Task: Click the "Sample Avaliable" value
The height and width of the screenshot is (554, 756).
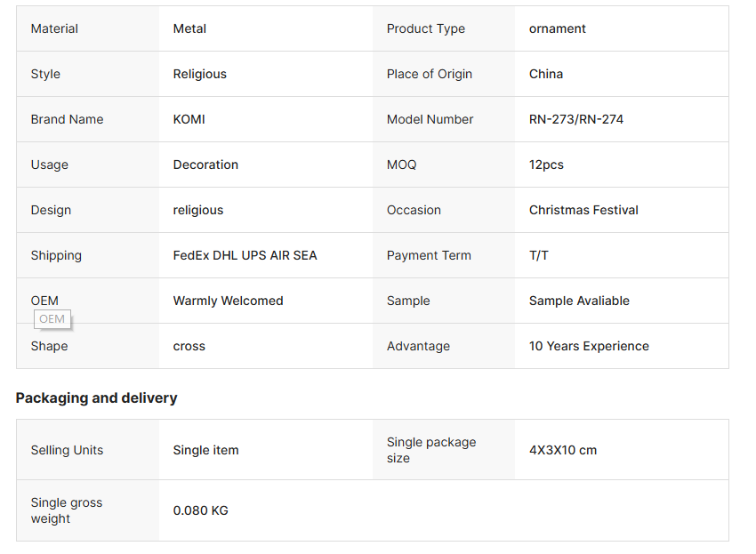Action: pyautogui.click(x=579, y=301)
